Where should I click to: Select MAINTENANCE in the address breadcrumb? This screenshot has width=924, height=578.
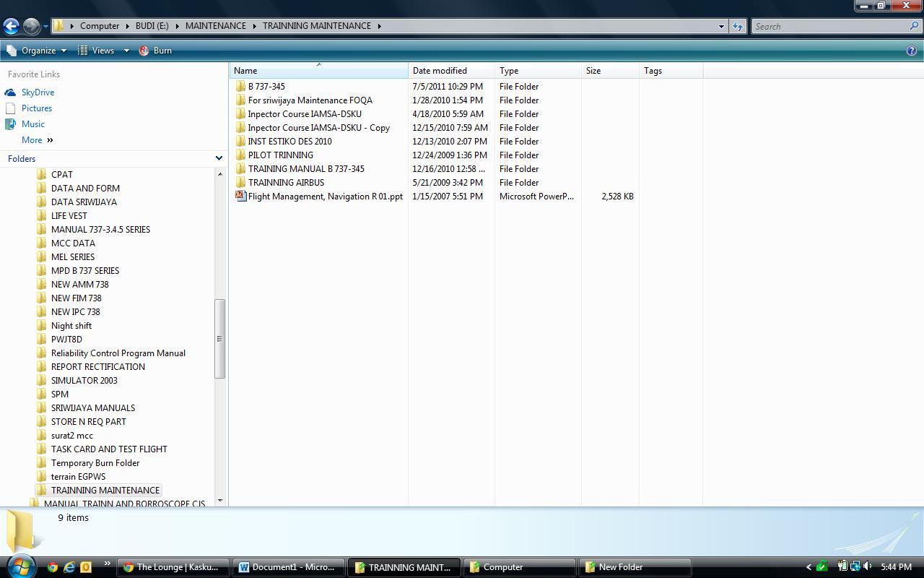(x=215, y=26)
